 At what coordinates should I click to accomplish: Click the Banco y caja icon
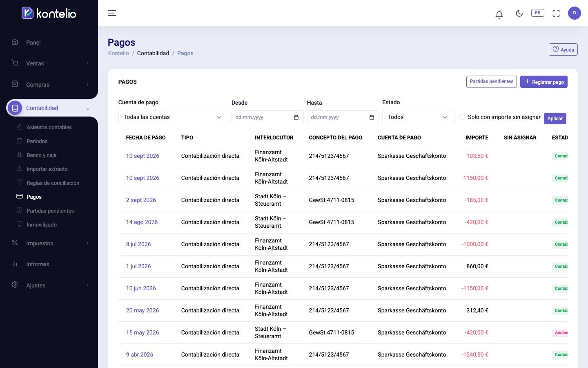(x=19, y=155)
